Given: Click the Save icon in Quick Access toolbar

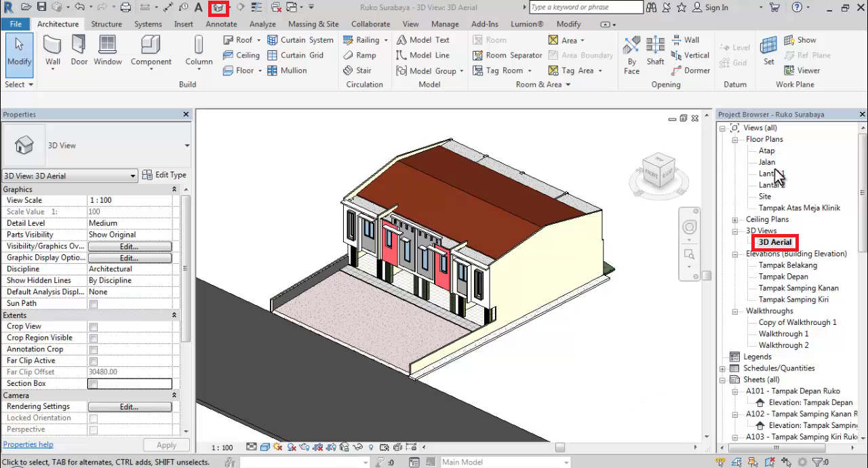Looking at the screenshot, I should (40, 7).
